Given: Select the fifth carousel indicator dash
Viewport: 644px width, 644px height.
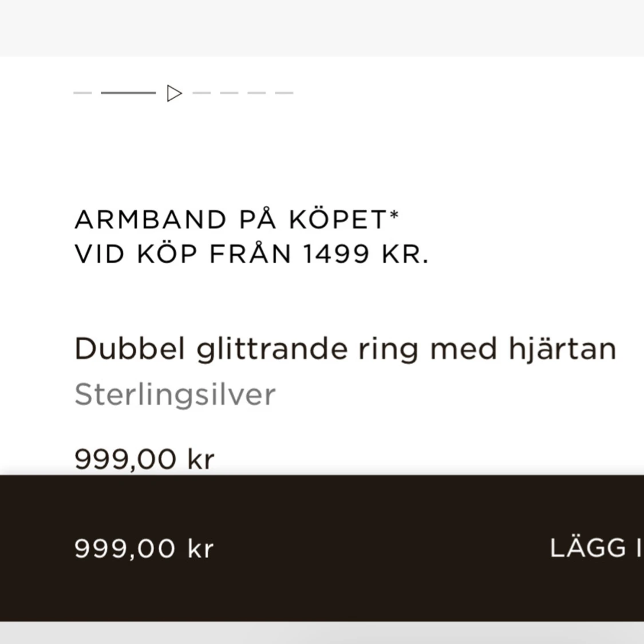Looking at the screenshot, I should [256, 92].
